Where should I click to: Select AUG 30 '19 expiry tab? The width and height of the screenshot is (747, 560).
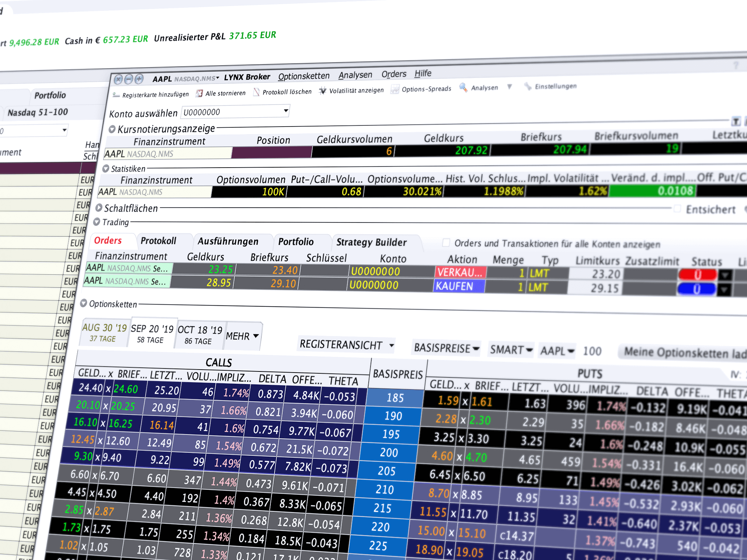coord(104,332)
